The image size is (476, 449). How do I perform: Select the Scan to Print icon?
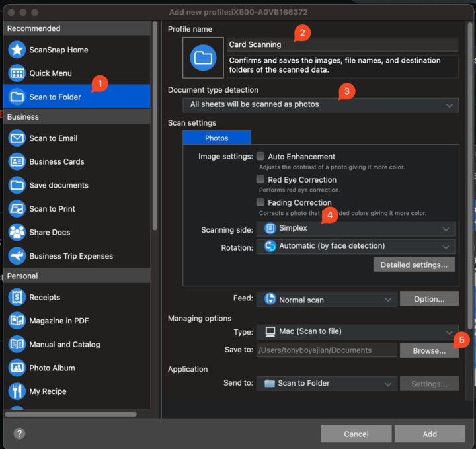point(17,209)
